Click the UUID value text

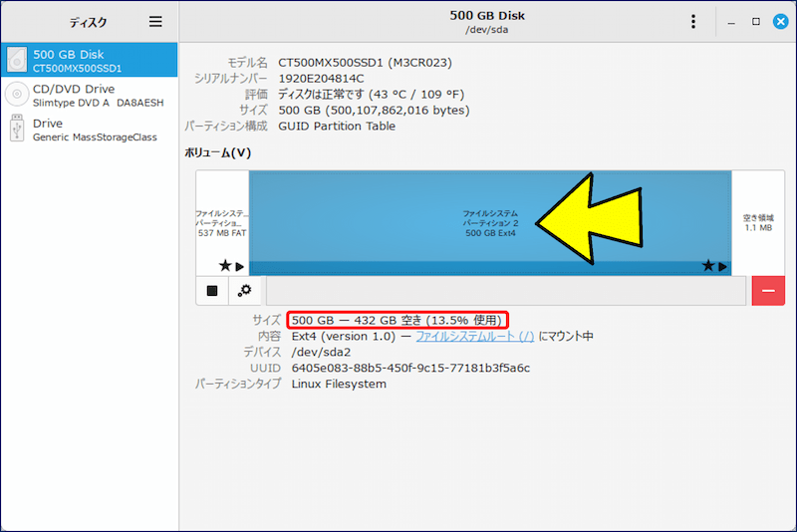[x=410, y=368]
